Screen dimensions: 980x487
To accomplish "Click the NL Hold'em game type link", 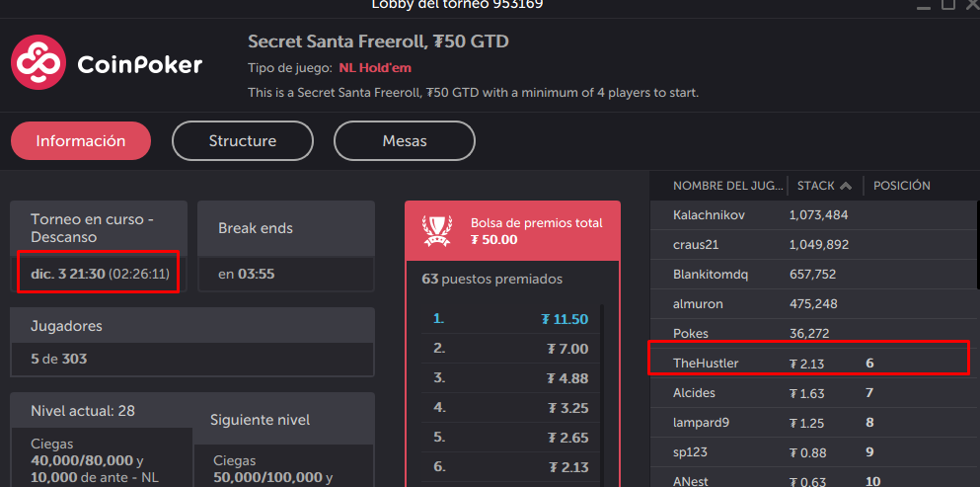I will (375, 68).
